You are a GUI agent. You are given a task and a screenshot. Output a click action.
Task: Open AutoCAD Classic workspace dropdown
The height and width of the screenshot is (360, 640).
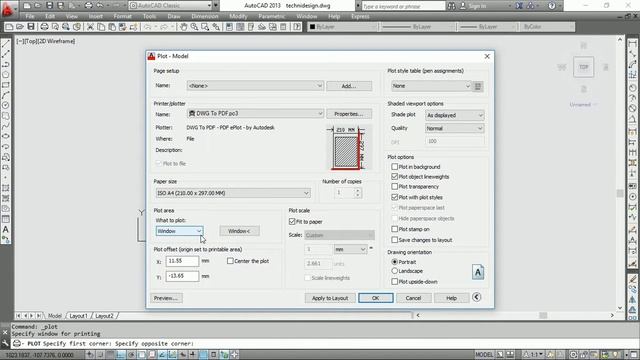[x=171, y=6]
